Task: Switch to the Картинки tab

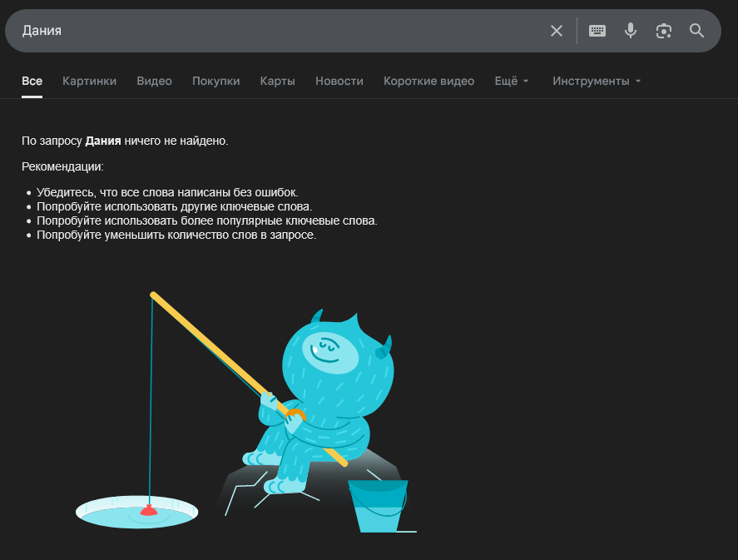Action: (x=89, y=81)
